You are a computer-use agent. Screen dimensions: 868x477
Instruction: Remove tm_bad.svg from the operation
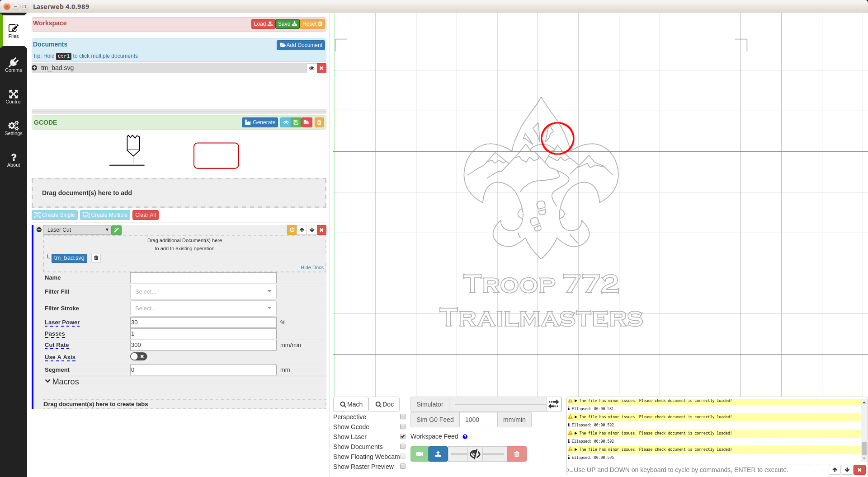pyautogui.click(x=96, y=258)
